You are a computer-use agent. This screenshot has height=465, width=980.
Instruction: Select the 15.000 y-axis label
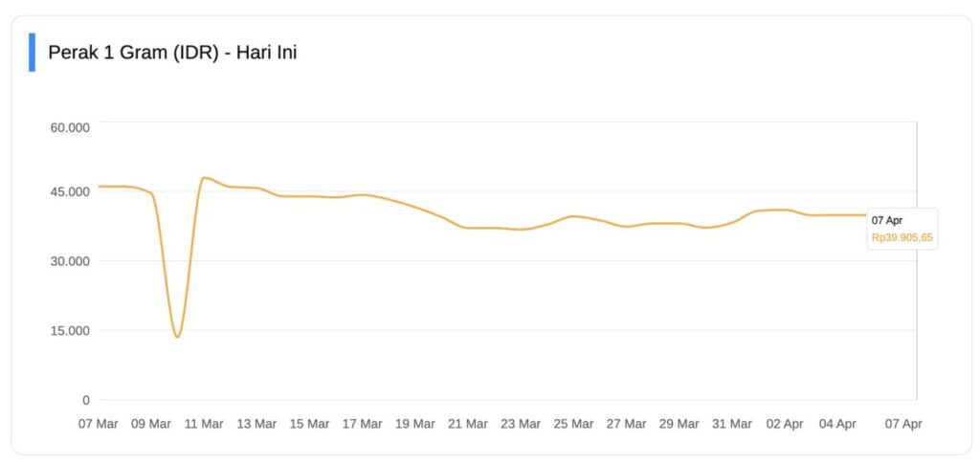pos(70,330)
